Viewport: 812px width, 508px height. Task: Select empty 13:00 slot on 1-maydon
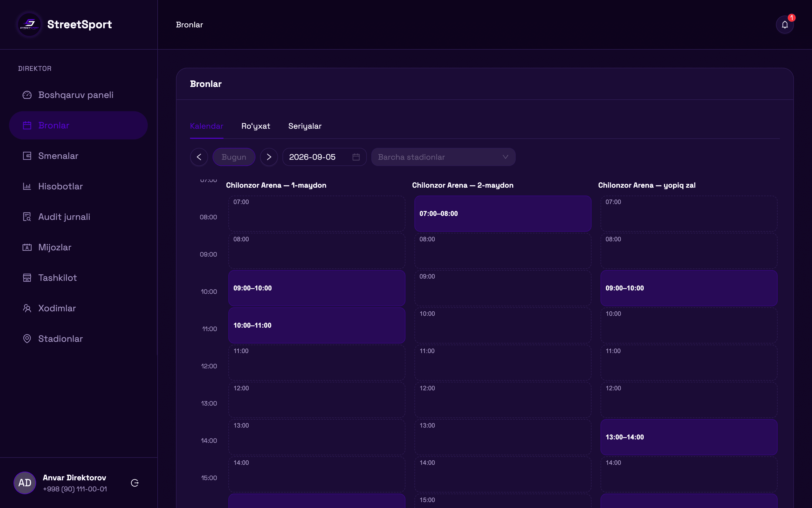(317, 437)
